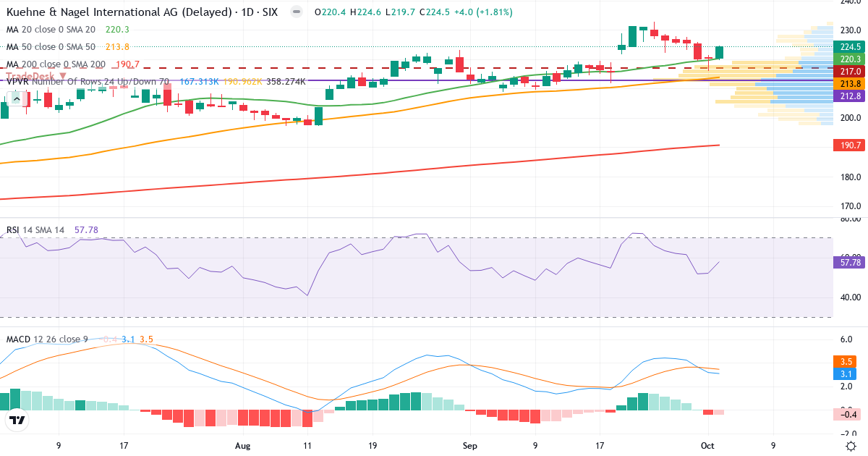Select the MA 200 close 0 SMA 200 legend
The height and width of the screenshot is (456, 868).
click(56, 64)
